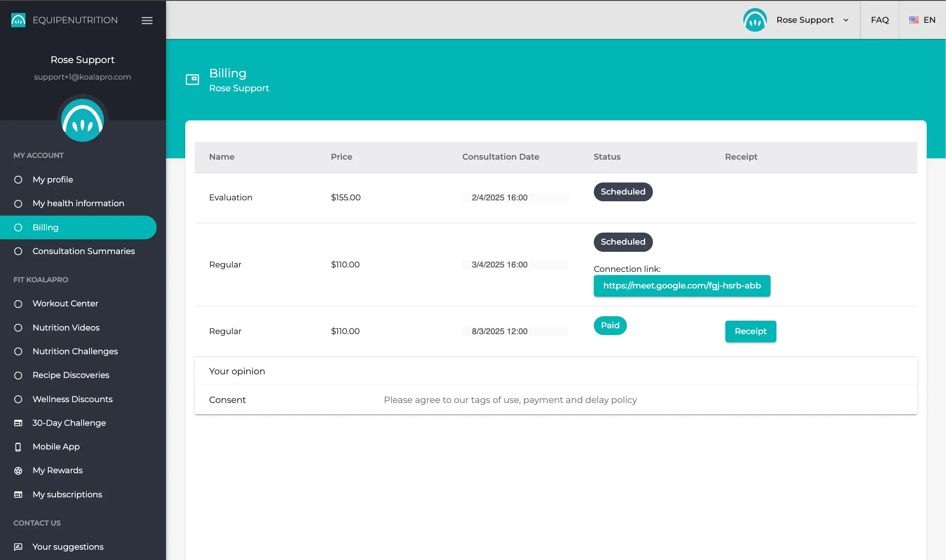Open Consultation Summaries in sidebar

click(84, 251)
